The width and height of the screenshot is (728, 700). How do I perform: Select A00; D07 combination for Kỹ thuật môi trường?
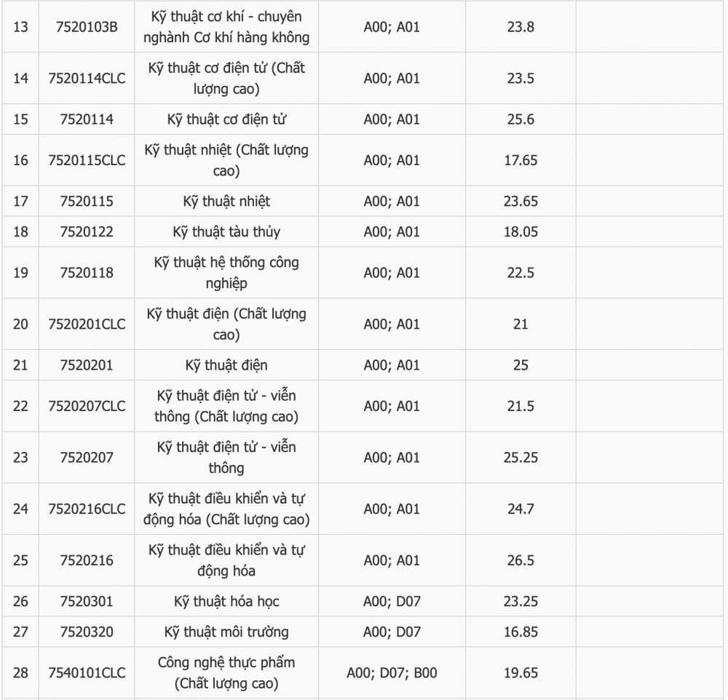tap(392, 632)
